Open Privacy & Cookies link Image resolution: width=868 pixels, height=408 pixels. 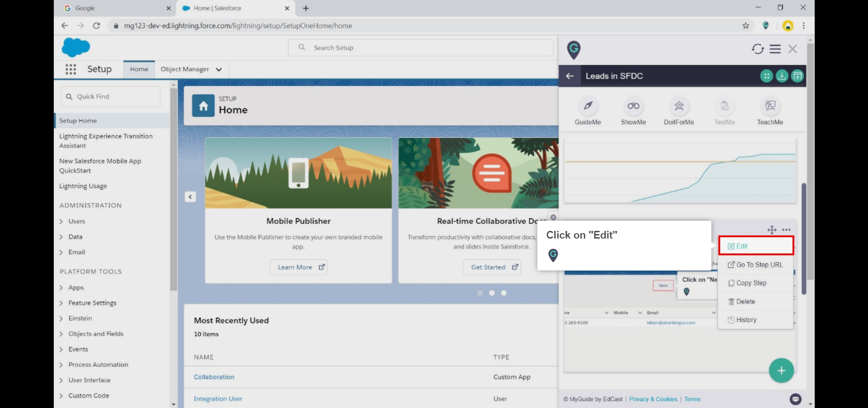coord(653,399)
